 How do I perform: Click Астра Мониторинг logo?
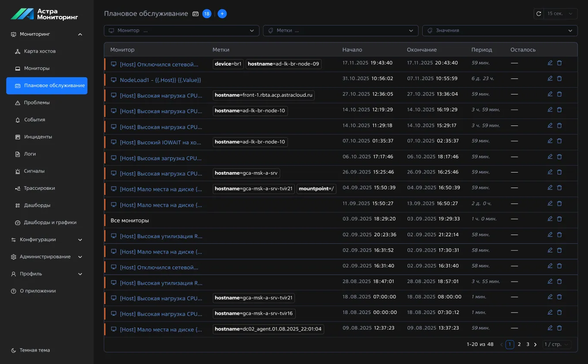44,14
